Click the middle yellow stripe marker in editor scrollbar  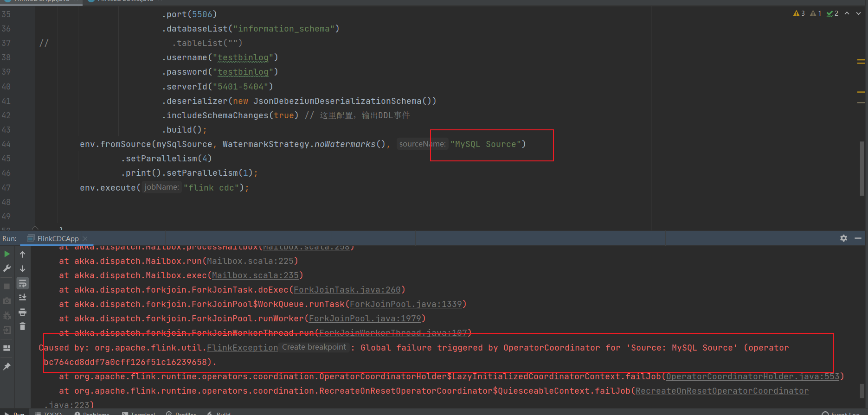(x=861, y=92)
